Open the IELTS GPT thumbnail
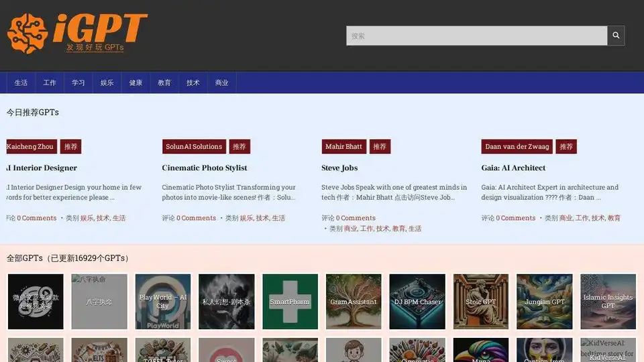The width and height of the screenshot is (644, 362). (99, 350)
